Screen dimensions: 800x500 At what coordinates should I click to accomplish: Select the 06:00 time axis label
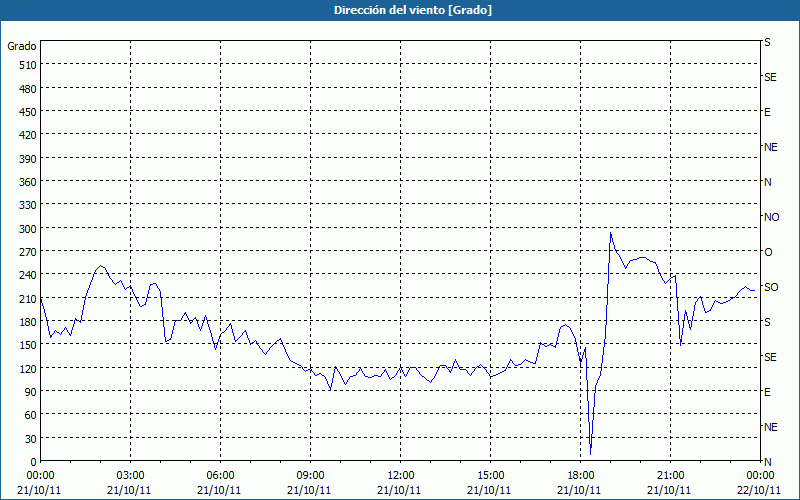[220, 476]
